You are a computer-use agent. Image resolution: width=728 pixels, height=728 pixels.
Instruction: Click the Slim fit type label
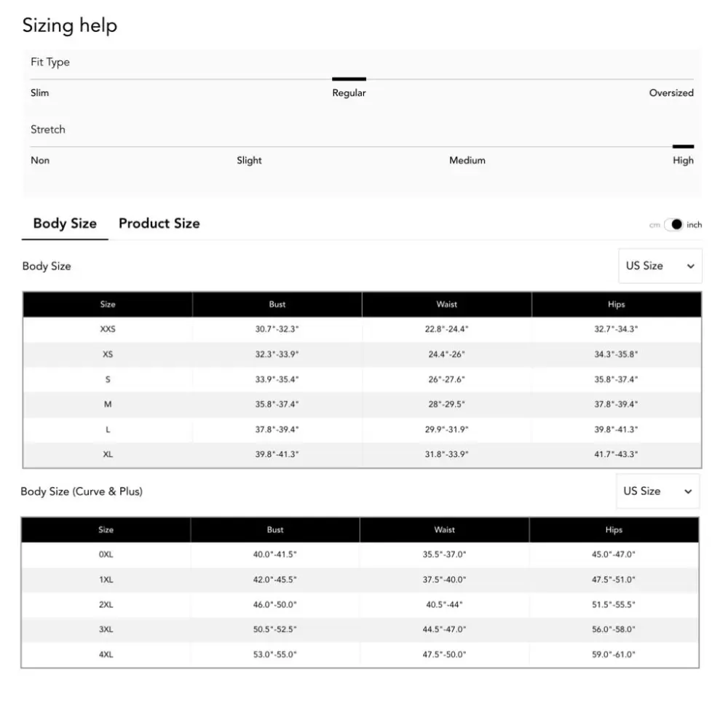[40, 93]
